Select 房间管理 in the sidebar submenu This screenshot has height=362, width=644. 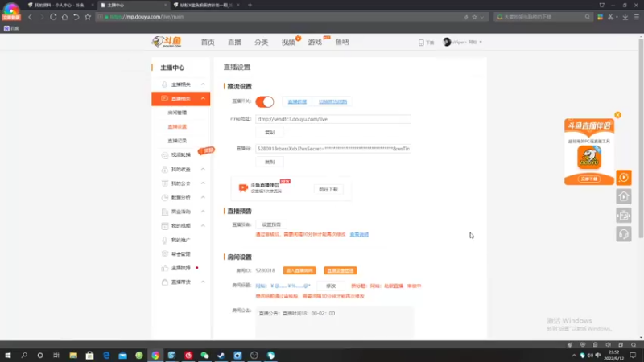(x=177, y=113)
